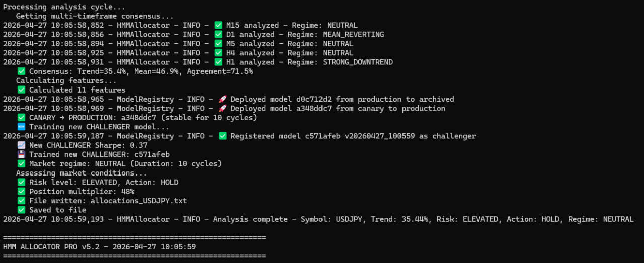Image resolution: width=644 pixels, height=263 pixels.
Task: Click the green checkmark beside M15 analyzed
Action: coord(218,25)
